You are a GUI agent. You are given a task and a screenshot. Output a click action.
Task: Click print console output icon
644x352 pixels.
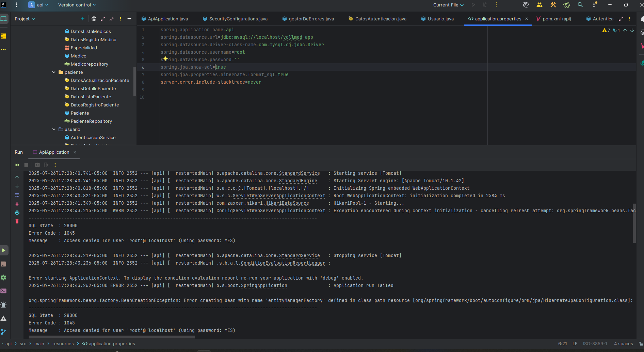pyautogui.click(x=17, y=213)
